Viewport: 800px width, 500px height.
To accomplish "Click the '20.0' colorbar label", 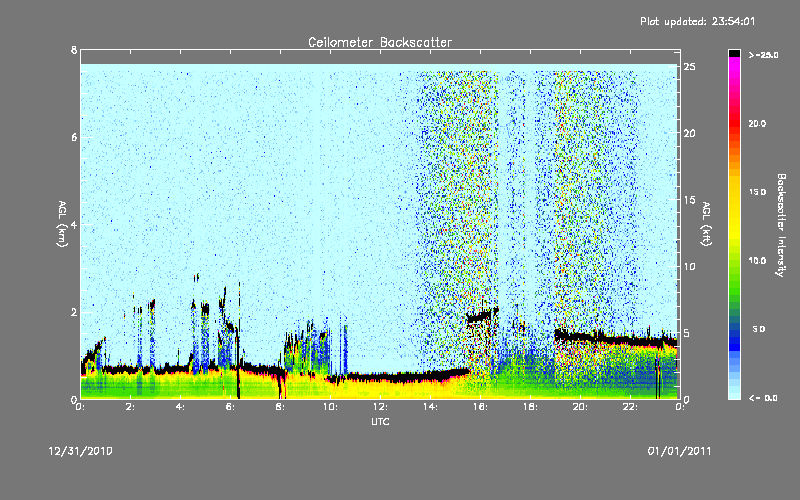I will [757, 123].
